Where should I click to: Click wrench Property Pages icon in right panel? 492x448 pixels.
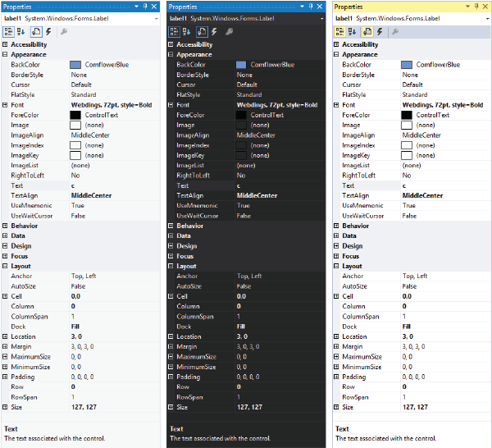[395, 32]
